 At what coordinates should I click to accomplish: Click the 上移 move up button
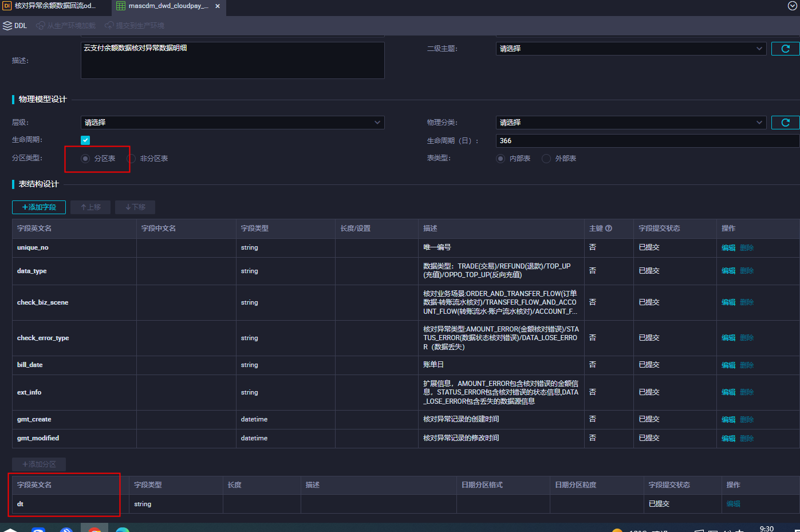pos(90,207)
